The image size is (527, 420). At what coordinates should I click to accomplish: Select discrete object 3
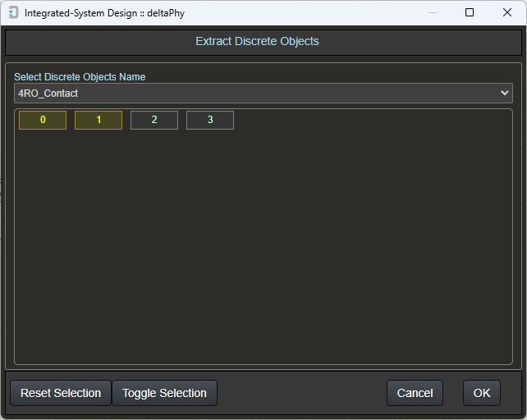[210, 120]
